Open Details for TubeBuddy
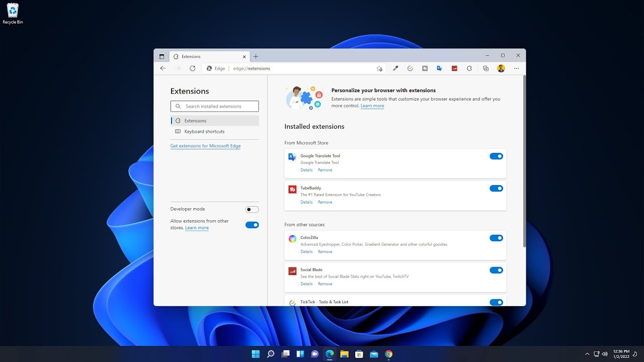The image size is (644, 362). pos(306,202)
